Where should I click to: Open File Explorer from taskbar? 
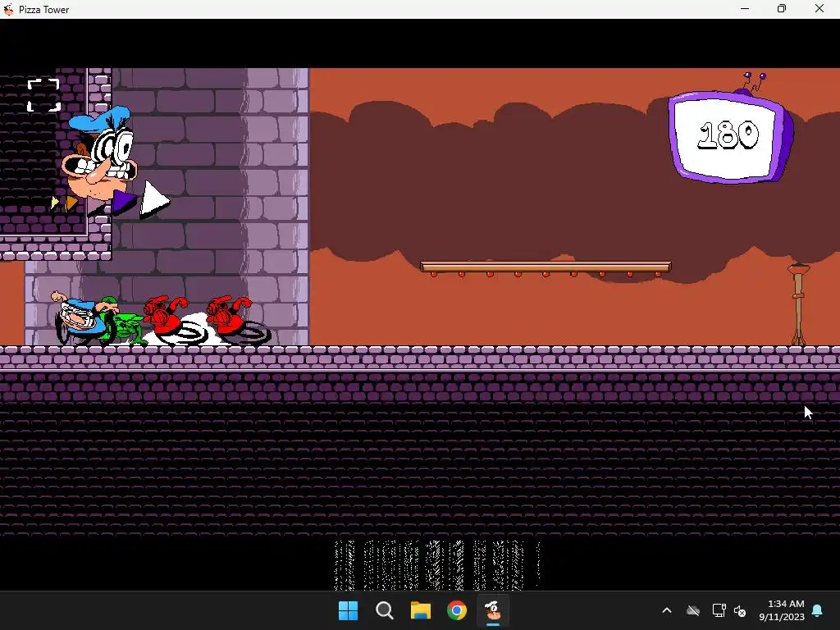coord(421,610)
